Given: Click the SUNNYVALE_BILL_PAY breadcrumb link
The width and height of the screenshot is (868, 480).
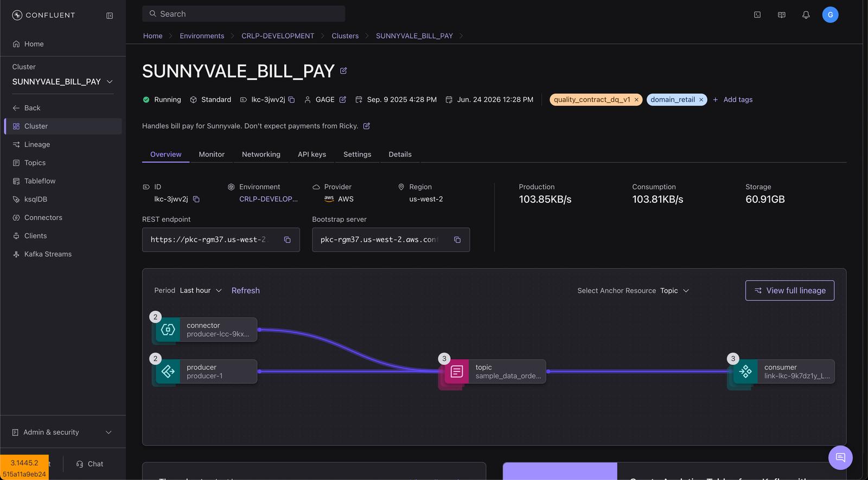Looking at the screenshot, I should point(414,36).
